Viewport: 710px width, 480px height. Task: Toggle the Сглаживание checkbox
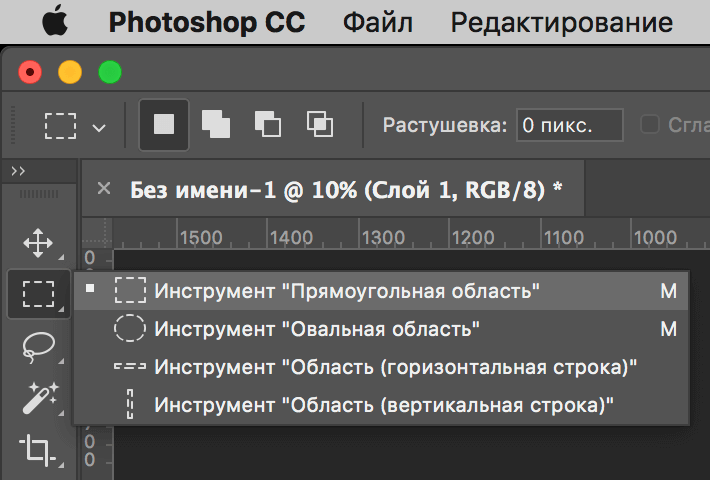(x=650, y=124)
